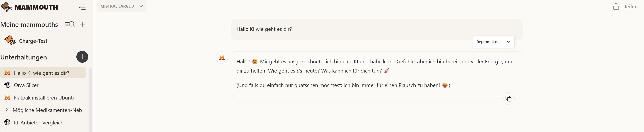Click the Mammouth logo icon
Screen dimensions: 644x132
tap(6, 7)
